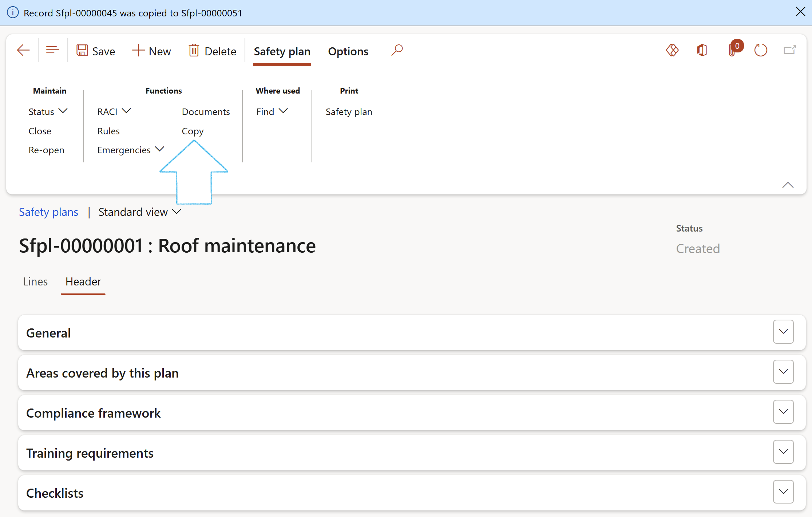Expand Compliance framework section
Viewport: 812px width, 517px height.
coord(783,412)
